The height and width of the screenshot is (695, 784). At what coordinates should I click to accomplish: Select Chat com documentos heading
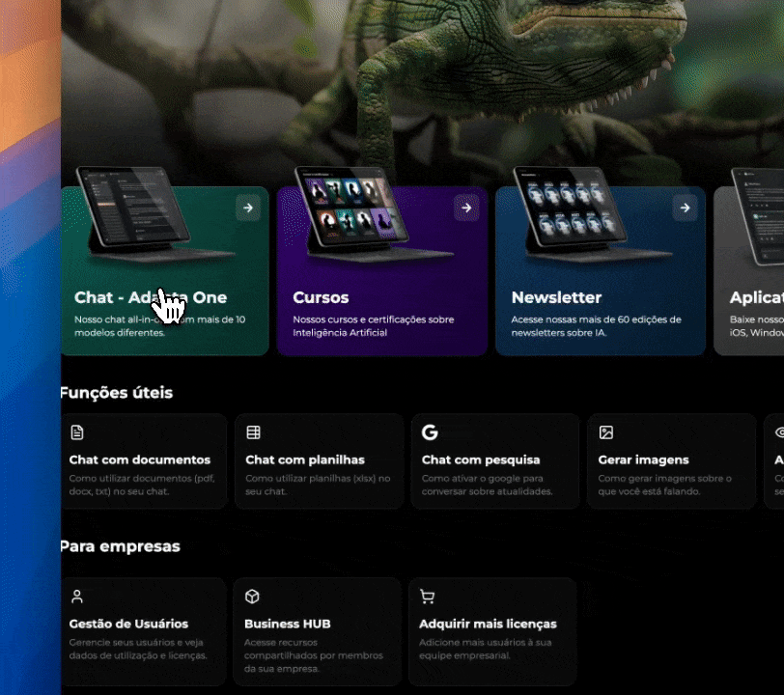(139, 459)
